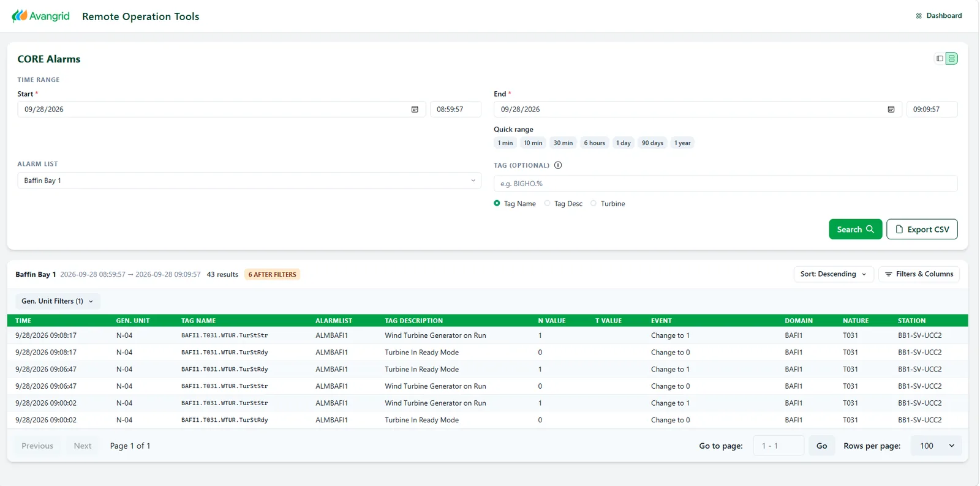Viewport: 980px width, 486px height.
Task: Run the Search button
Action: tap(856, 230)
